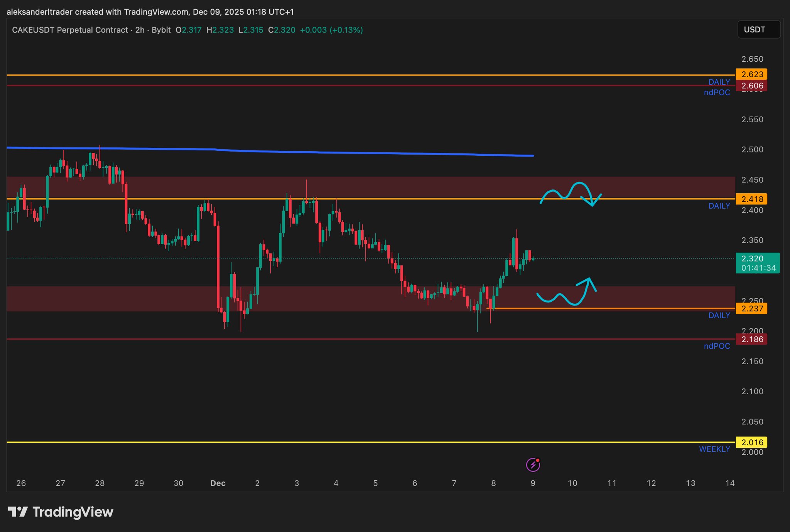The height and width of the screenshot is (532, 790).
Task: Click the purple lightning event icon
Action: pos(533,464)
